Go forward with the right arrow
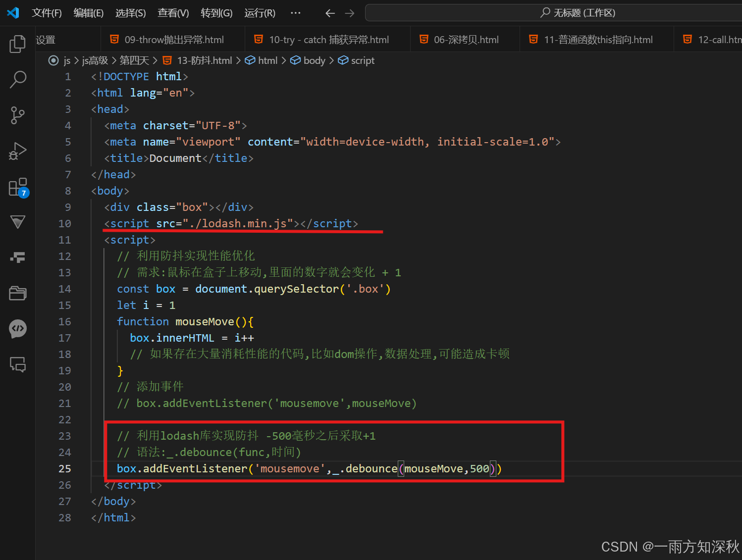This screenshot has width=742, height=560. click(350, 13)
